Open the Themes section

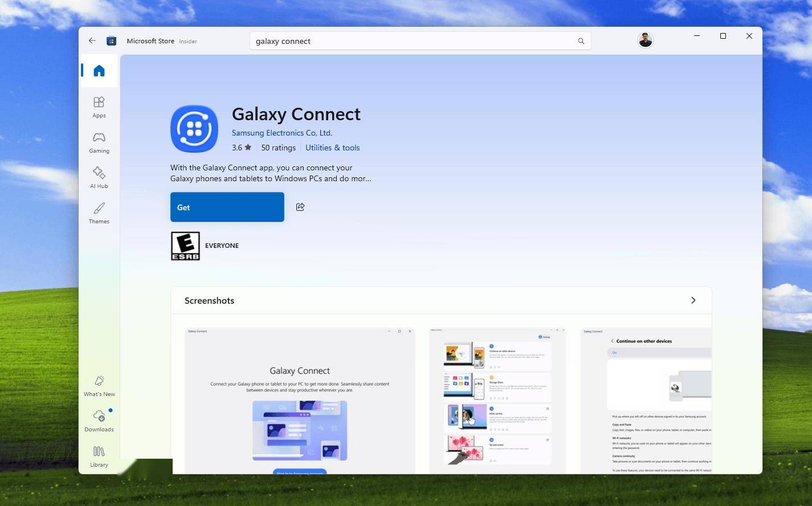tap(99, 213)
